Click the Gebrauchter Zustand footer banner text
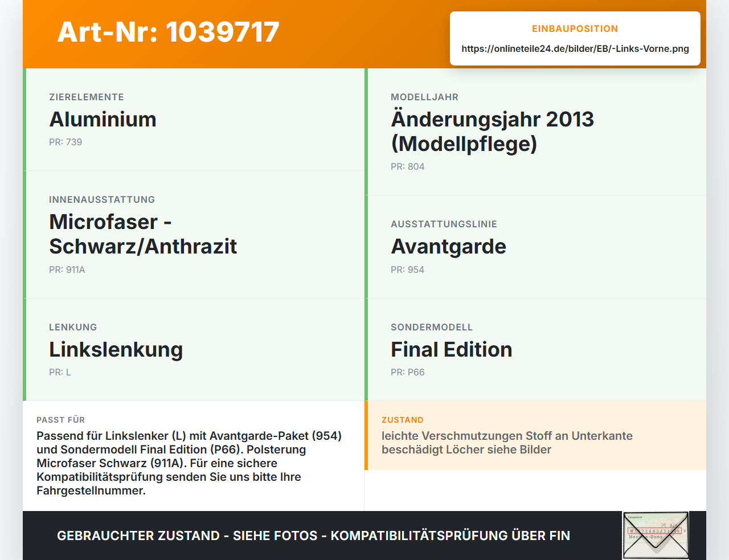Image resolution: width=729 pixels, height=560 pixels. pyautogui.click(x=313, y=536)
